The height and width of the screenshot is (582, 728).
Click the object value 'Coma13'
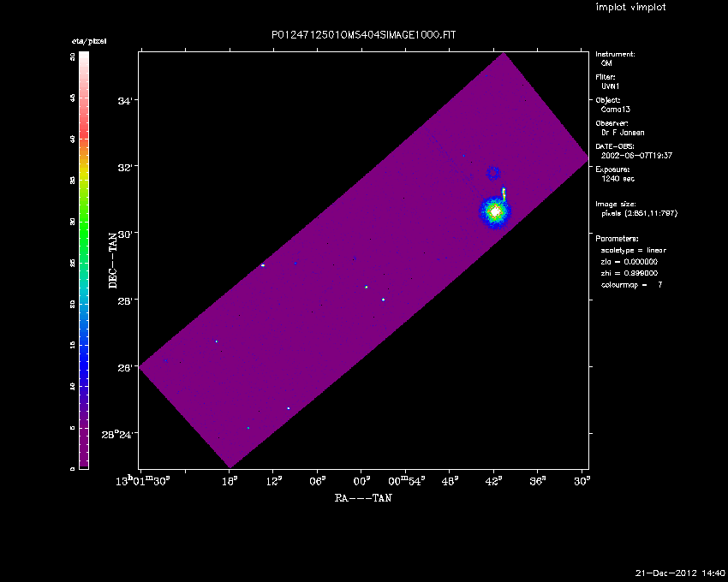click(x=616, y=110)
